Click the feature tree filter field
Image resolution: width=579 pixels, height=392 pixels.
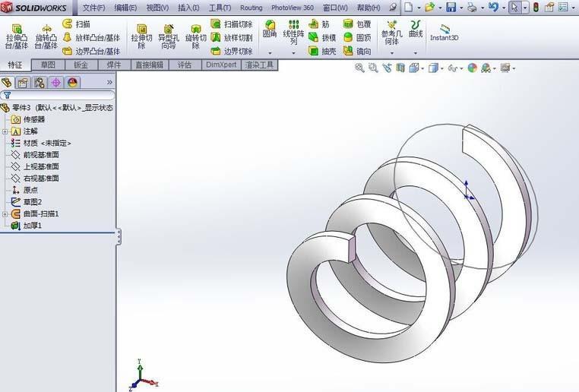click(58, 95)
